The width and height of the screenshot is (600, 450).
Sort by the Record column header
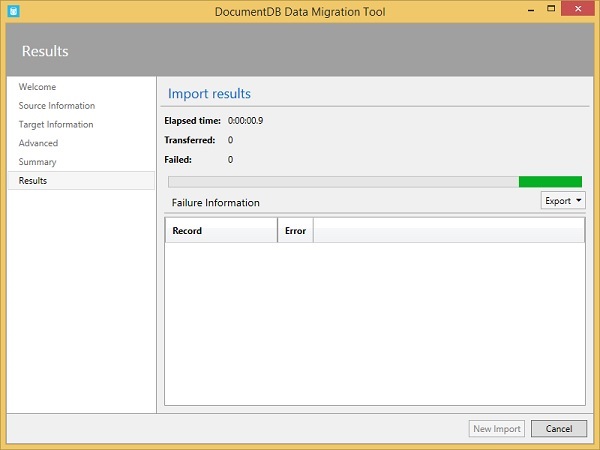click(x=220, y=231)
